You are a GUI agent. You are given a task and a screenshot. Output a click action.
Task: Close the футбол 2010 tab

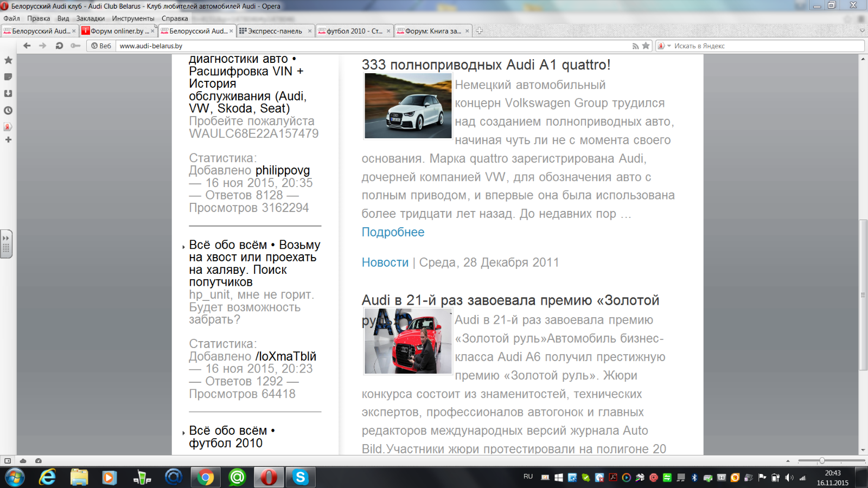coord(388,31)
